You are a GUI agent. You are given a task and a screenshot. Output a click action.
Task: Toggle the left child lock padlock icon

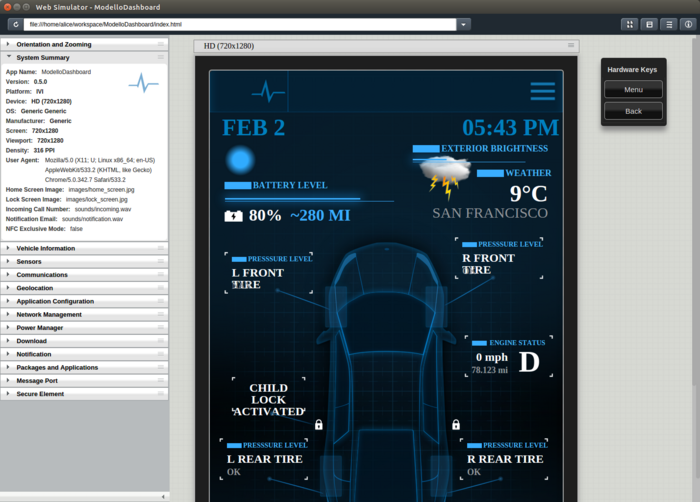point(319,424)
